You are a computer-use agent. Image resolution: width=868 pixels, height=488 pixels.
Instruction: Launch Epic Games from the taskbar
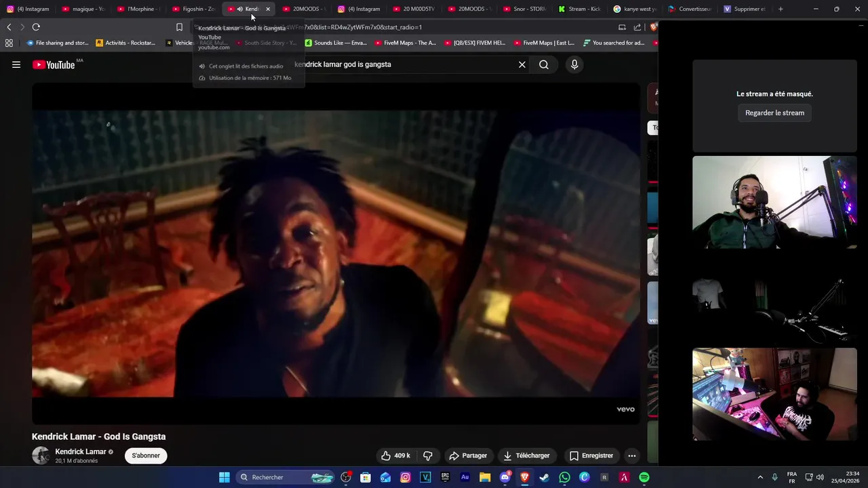(445, 477)
